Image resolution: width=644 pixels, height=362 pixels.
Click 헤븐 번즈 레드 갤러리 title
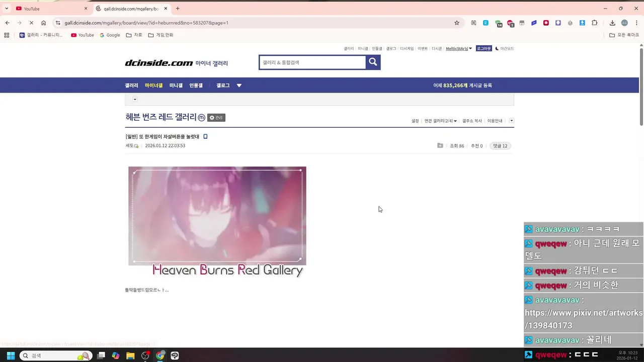[x=161, y=117]
